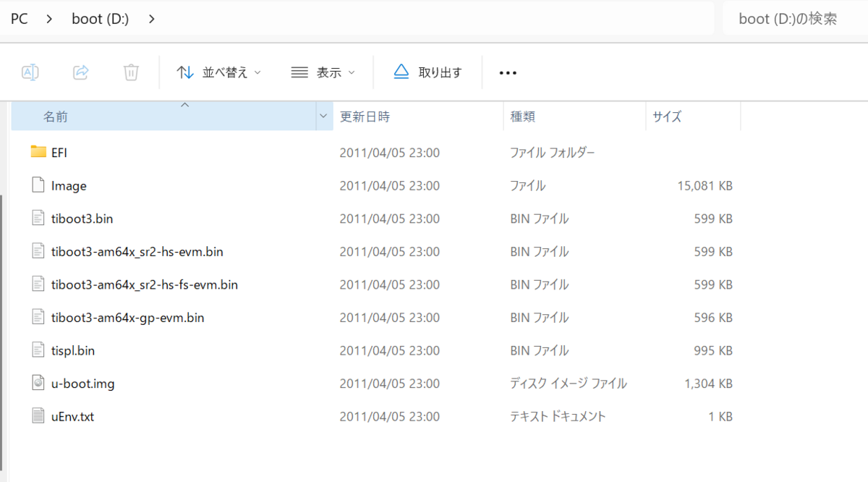Open the 表示 view menu
The image size is (868, 482).
point(323,72)
